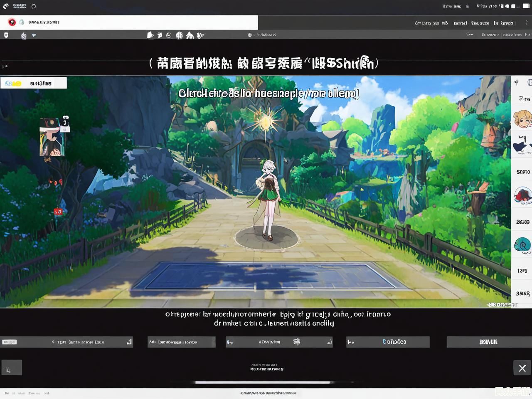Click the small circle icon beside the top-left logo
This screenshot has width=532, height=399.
coord(34,6)
